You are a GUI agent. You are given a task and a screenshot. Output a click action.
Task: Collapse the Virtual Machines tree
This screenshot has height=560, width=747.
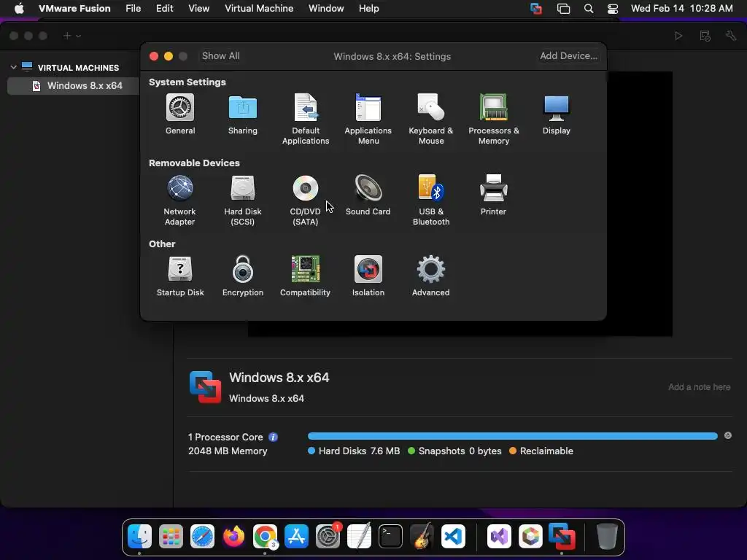(13, 67)
